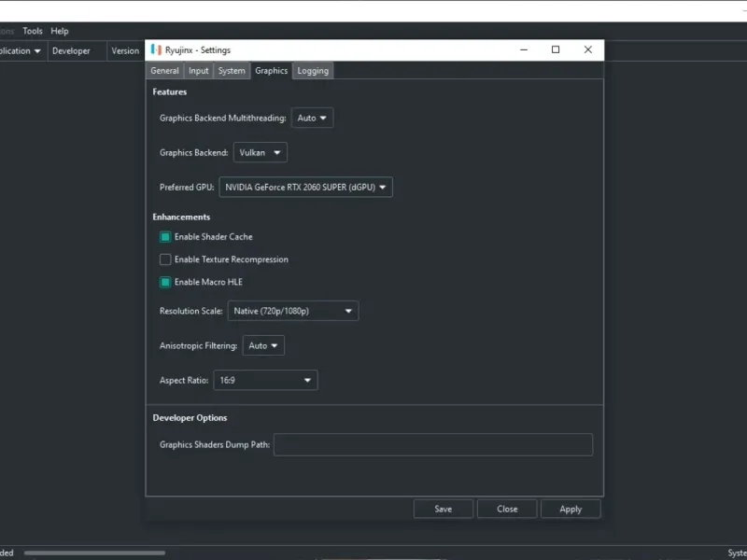747x560 pixels.
Task: Click the Features section heading
Action: (170, 91)
